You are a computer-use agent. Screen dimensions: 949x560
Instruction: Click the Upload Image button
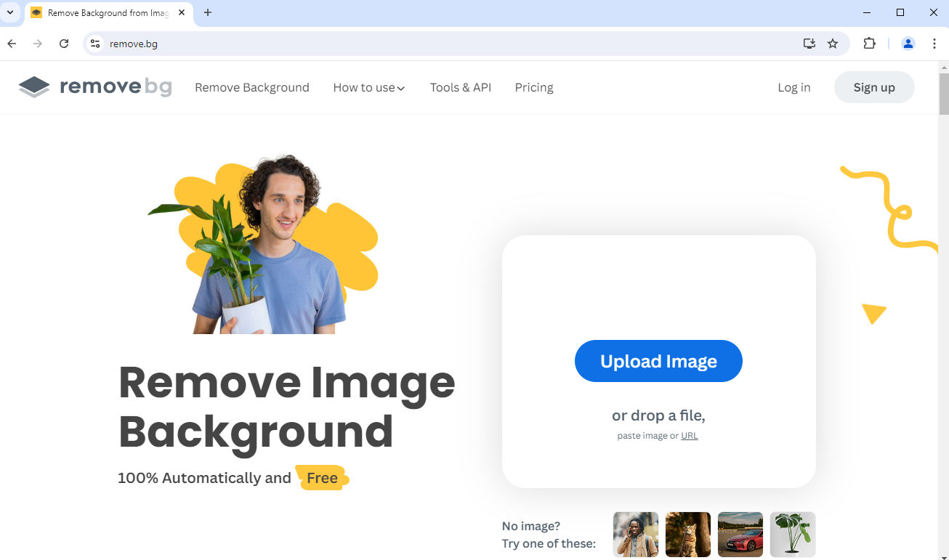click(x=658, y=361)
